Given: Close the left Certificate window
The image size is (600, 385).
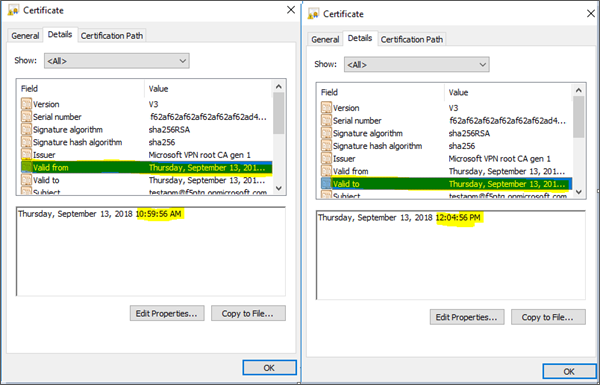Looking at the screenshot, I should pyautogui.click(x=291, y=10).
